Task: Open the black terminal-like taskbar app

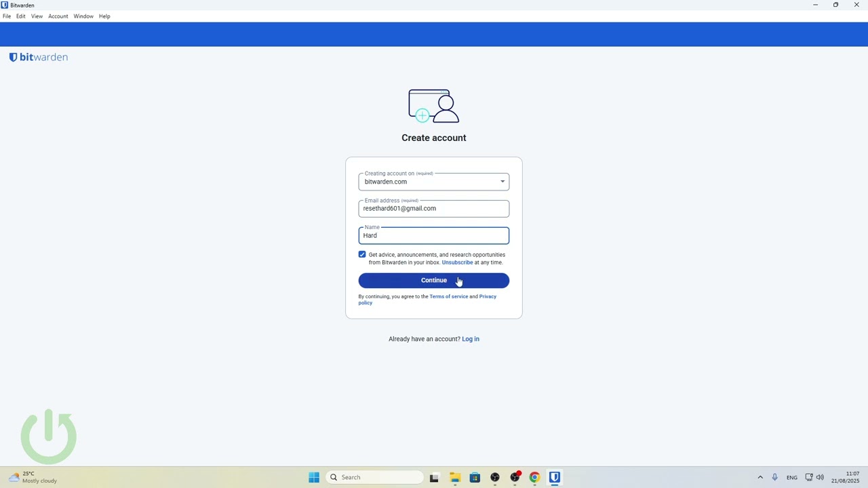Action: point(434,477)
